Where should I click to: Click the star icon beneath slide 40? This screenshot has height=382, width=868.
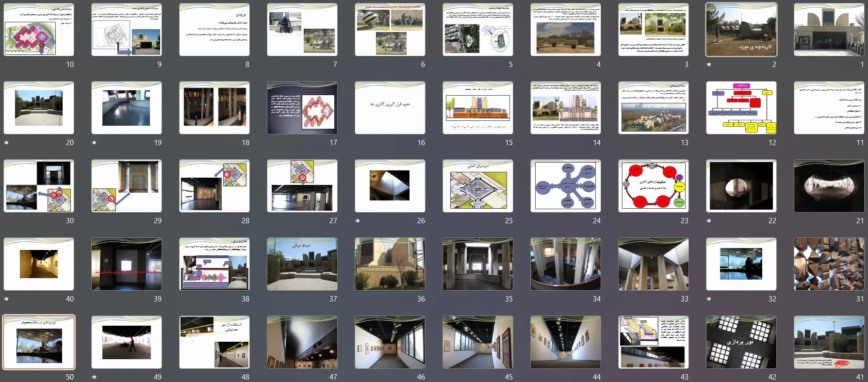(6, 299)
